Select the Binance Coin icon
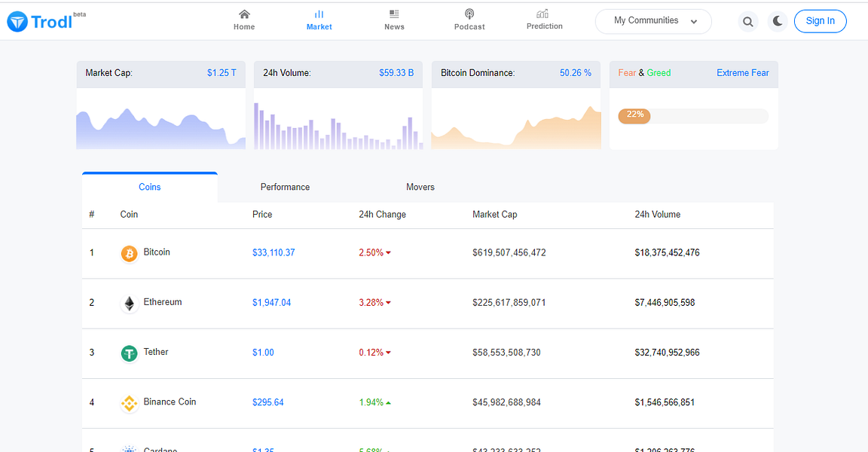This screenshot has width=868, height=452. point(129,403)
